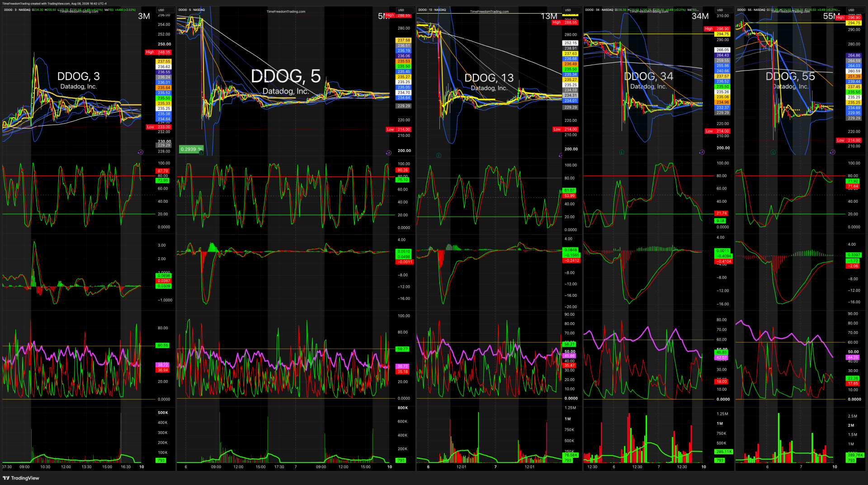This screenshot has width=868, height=485.
Task: Click the Low 214.00 label on the 13-minute chart
Action: point(566,129)
